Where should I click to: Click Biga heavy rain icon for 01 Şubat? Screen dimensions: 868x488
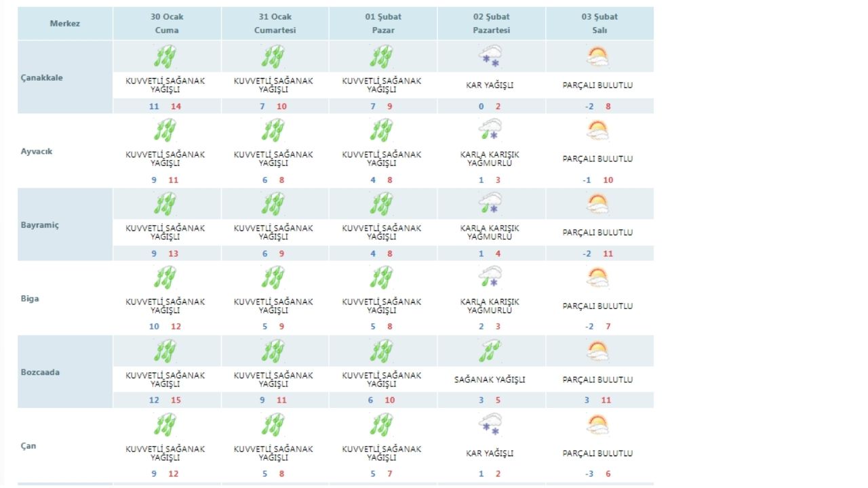382,277
